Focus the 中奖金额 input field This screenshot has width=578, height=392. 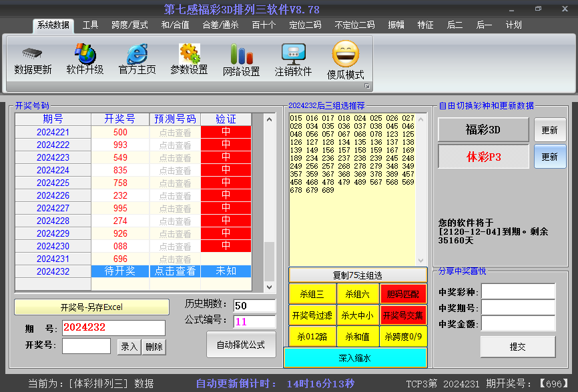pyautogui.click(x=519, y=323)
